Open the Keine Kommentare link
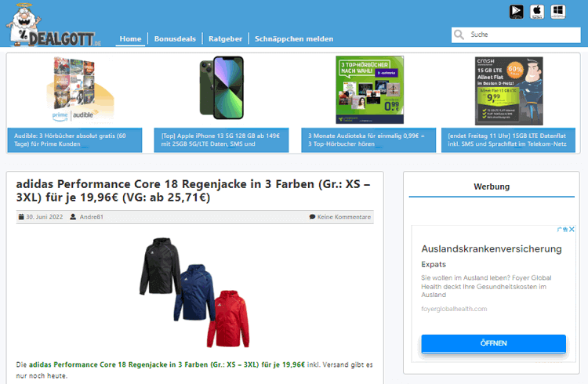This screenshot has height=384, width=588. 344,217
